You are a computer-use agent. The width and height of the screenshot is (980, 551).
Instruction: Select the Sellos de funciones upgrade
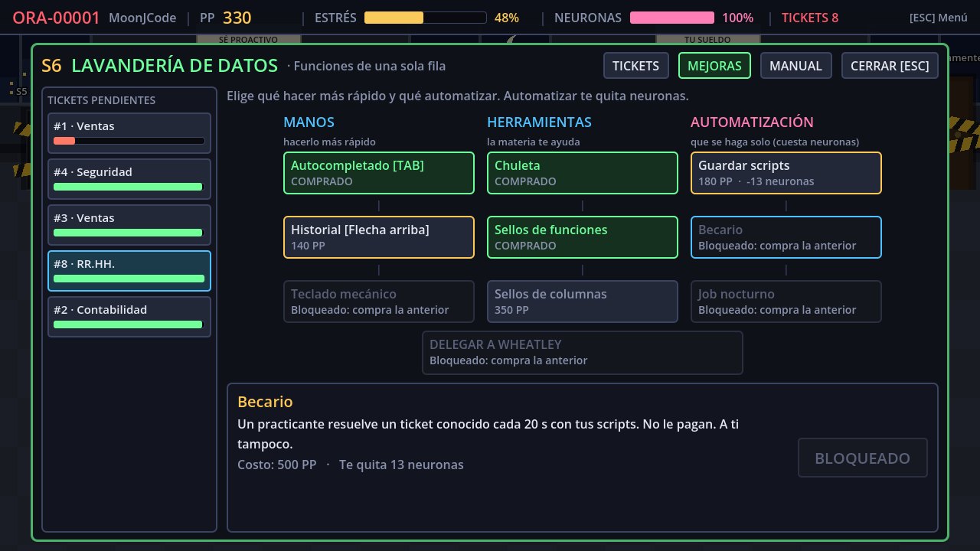pyautogui.click(x=583, y=237)
